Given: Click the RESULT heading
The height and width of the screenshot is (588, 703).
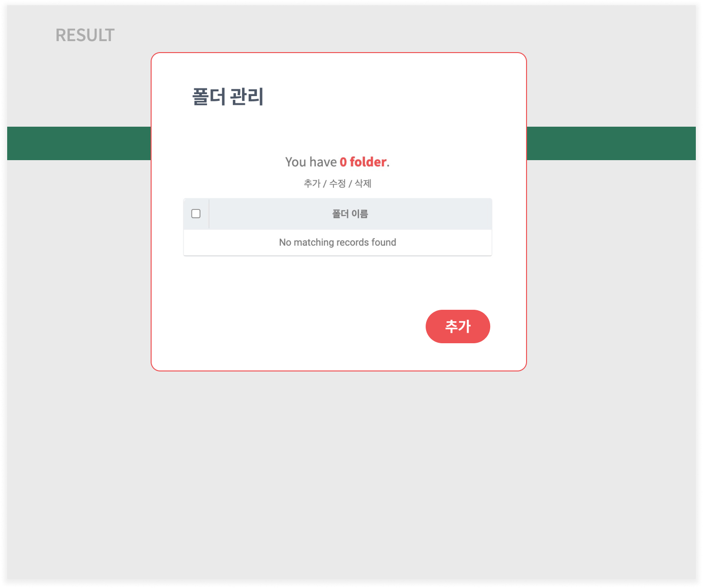Looking at the screenshot, I should click(x=85, y=35).
